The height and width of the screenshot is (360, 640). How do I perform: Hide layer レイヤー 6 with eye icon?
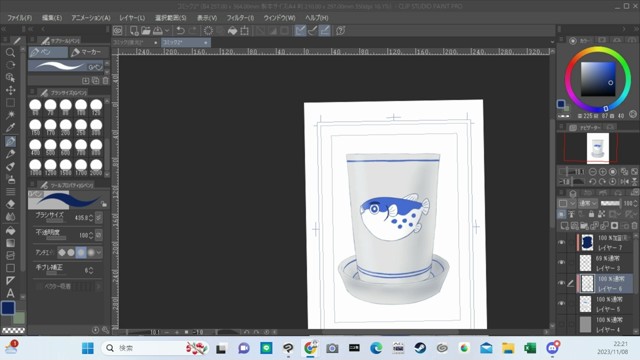[x=562, y=283]
